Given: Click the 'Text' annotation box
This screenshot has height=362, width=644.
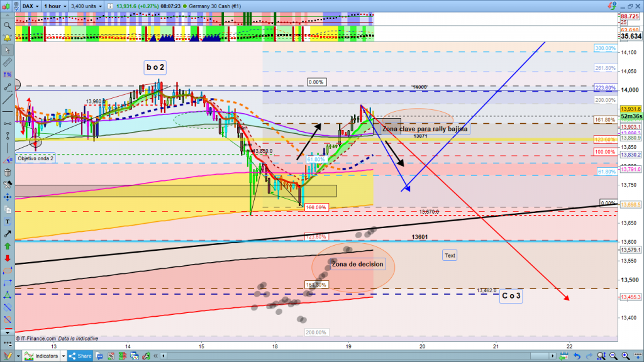Looking at the screenshot, I should (450, 256).
